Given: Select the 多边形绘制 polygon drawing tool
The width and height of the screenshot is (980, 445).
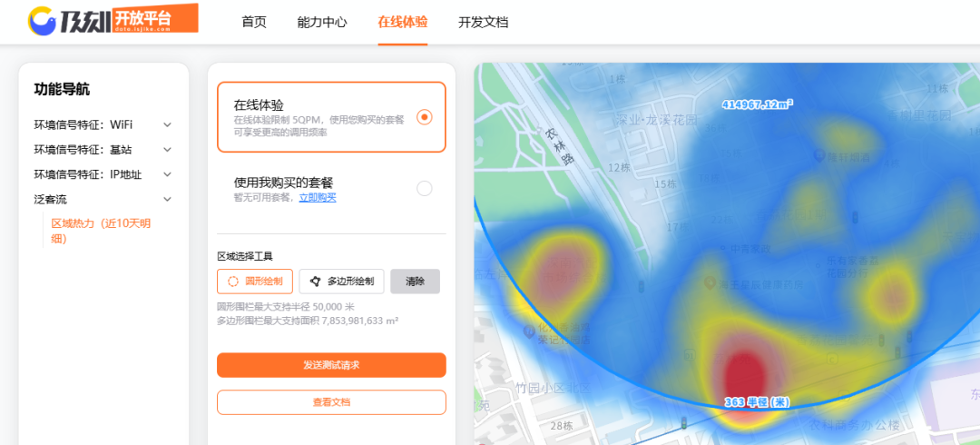Looking at the screenshot, I should point(342,282).
